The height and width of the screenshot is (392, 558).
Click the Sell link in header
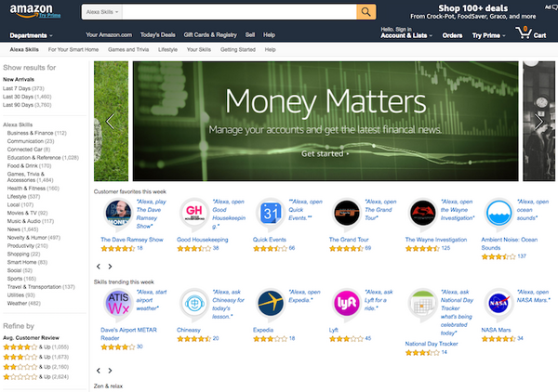click(250, 34)
